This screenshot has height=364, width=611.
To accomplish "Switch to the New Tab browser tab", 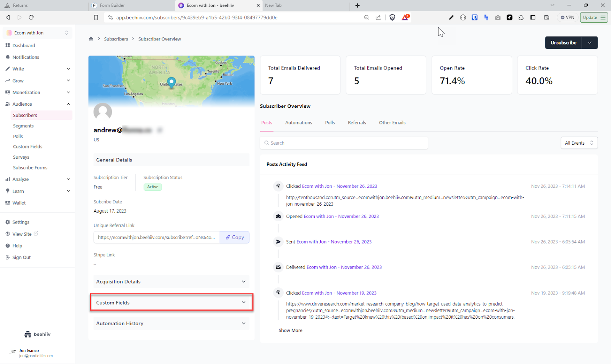I will (305, 5).
